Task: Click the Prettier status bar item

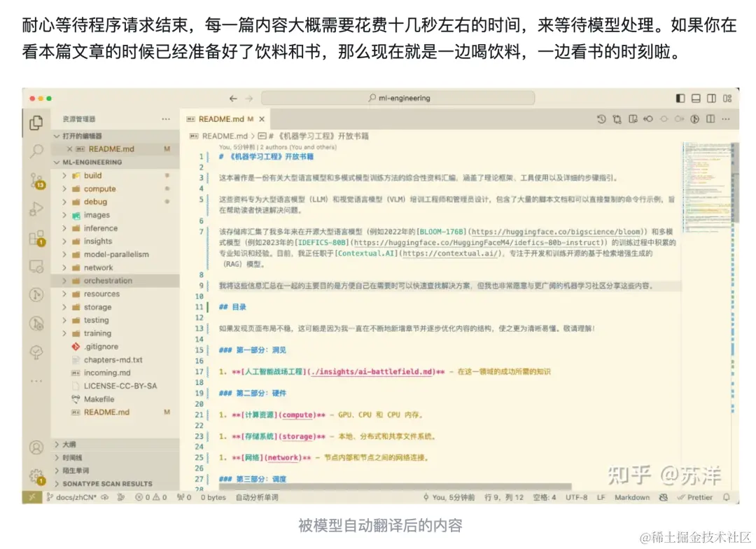Action: [695, 497]
